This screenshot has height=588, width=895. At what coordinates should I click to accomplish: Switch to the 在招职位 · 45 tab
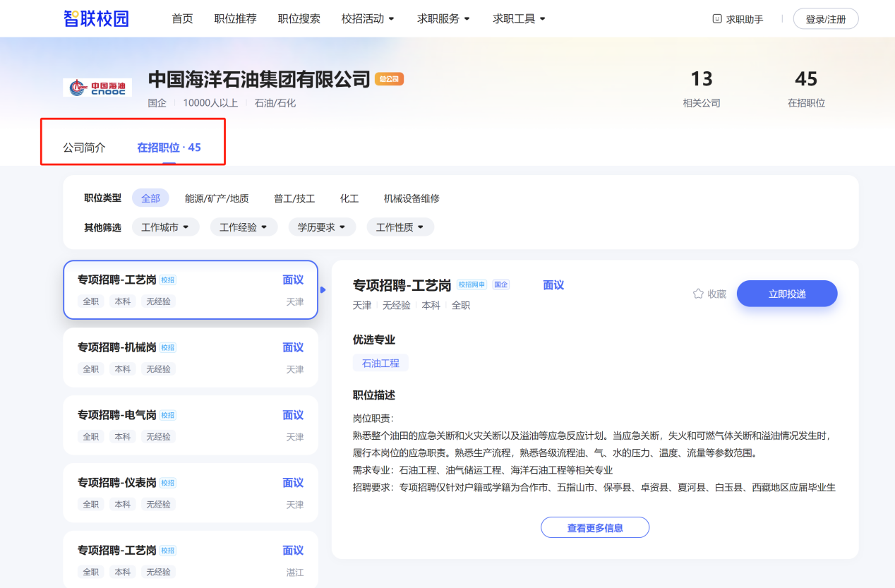(169, 148)
